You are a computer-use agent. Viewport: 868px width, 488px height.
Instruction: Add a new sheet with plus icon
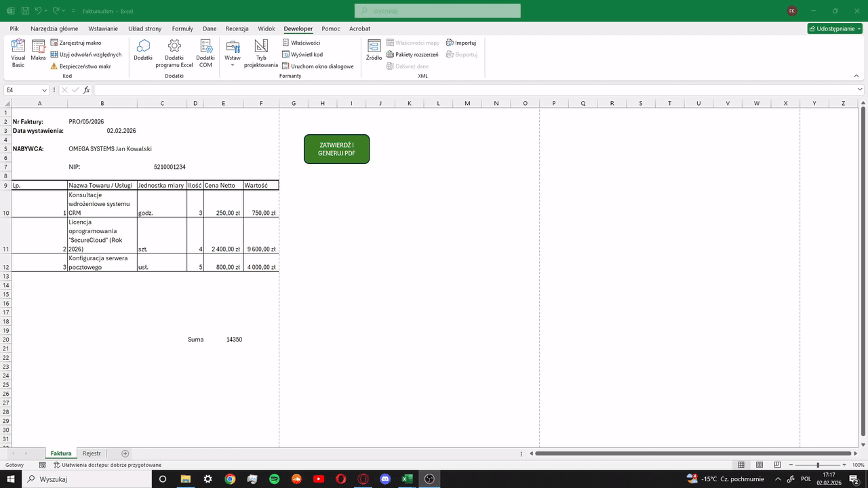(x=125, y=453)
